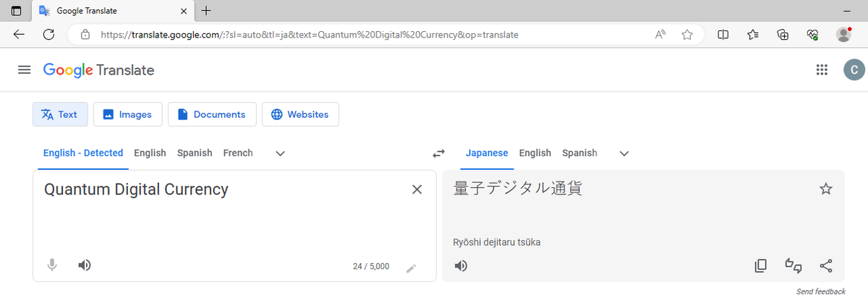Viewport: 868px width, 303px height.
Task: Open the Google Translate main menu hamburger
Action: tap(25, 70)
